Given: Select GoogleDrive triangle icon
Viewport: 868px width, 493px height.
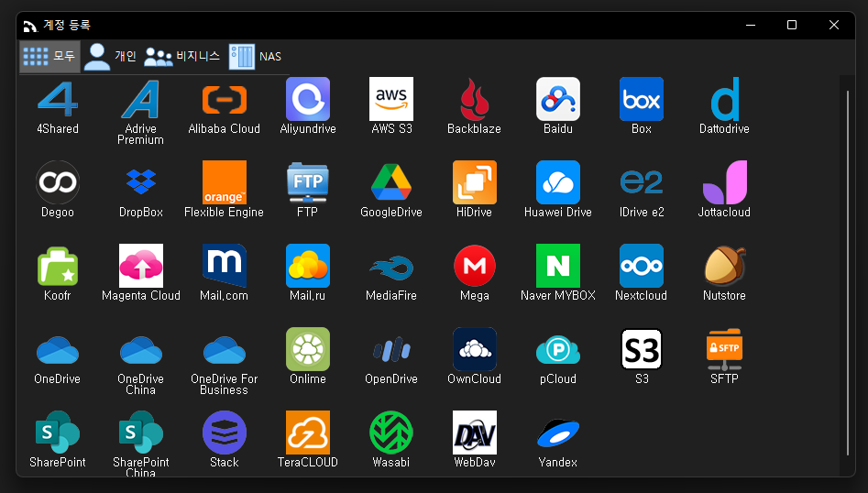Looking at the screenshot, I should tap(391, 182).
